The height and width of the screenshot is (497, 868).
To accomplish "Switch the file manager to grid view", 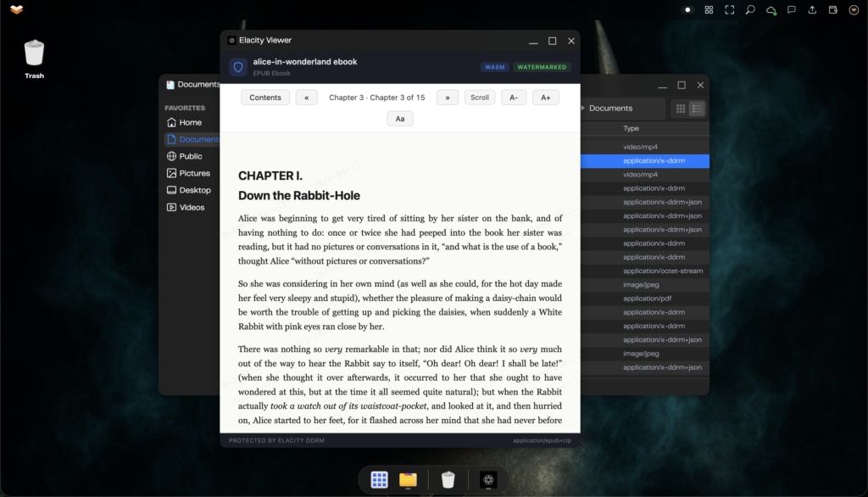I will 680,109.
